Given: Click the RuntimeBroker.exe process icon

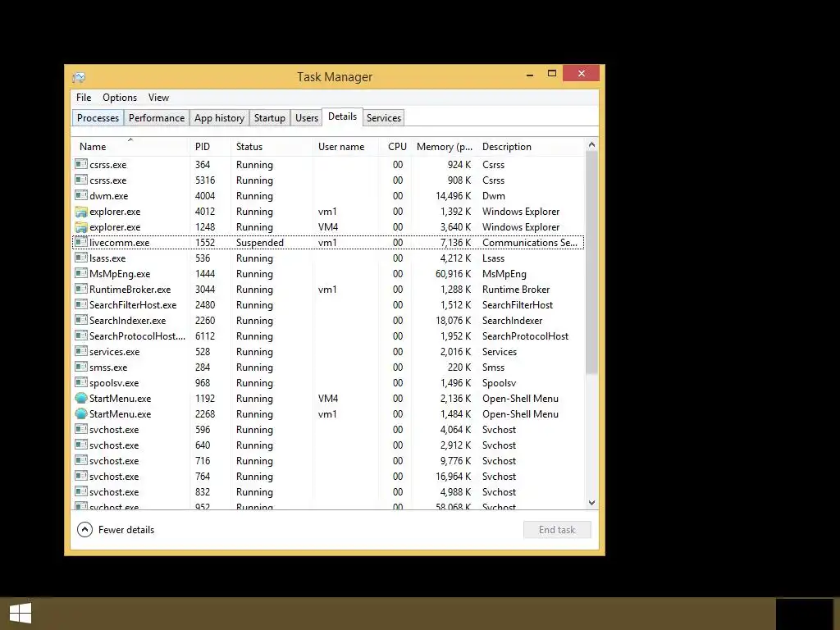Looking at the screenshot, I should (81, 289).
